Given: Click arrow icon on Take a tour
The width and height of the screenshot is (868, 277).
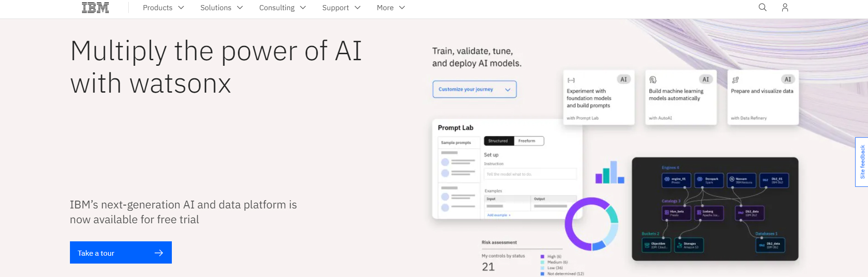Looking at the screenshot, I should click(x=159, y=253).
